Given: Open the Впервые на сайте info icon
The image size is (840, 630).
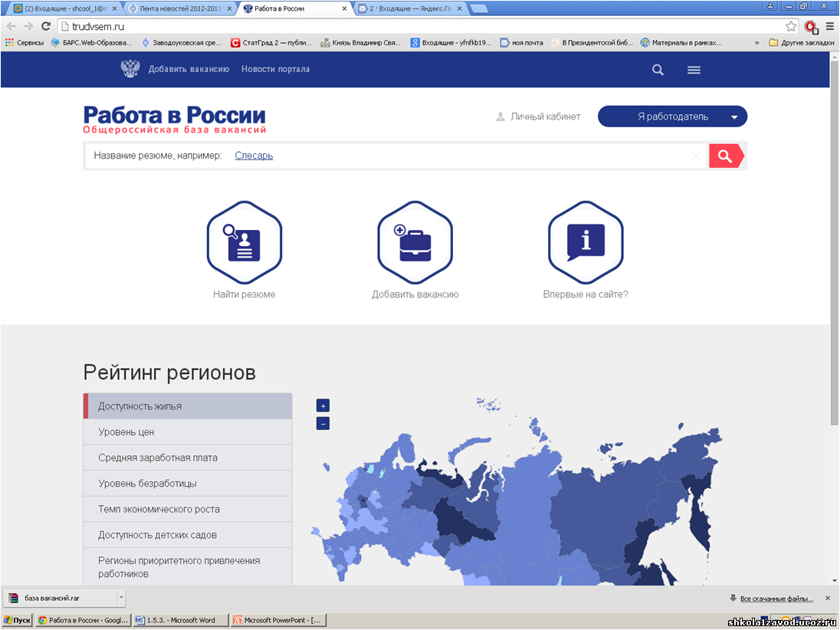Looking at the screenshot, I should [x=586, y=243].
